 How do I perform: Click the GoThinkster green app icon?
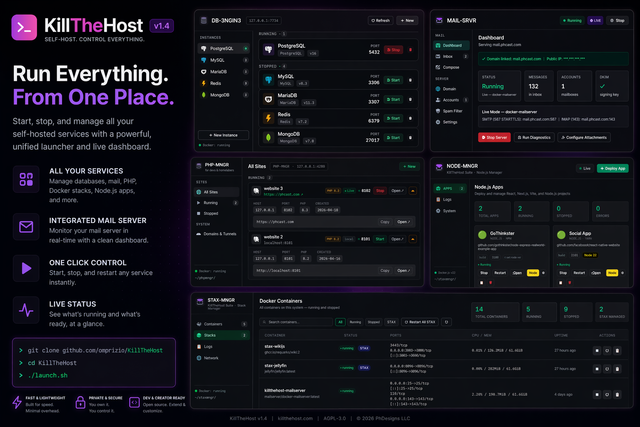pyautogui.click(x=482, y=234)
